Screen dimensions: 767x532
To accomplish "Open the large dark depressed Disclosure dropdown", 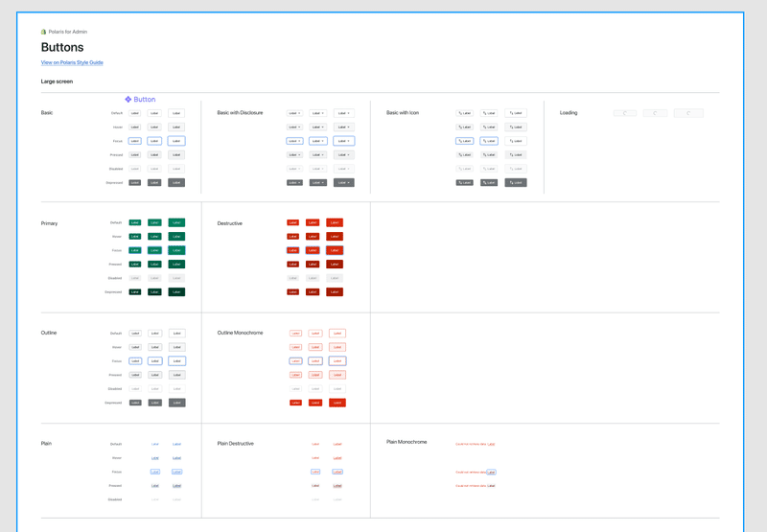I will click(344, 182).
